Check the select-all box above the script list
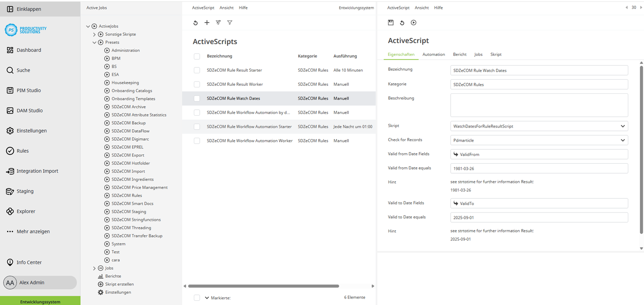Viewport: 644px width, 305px height. (196, 56)
